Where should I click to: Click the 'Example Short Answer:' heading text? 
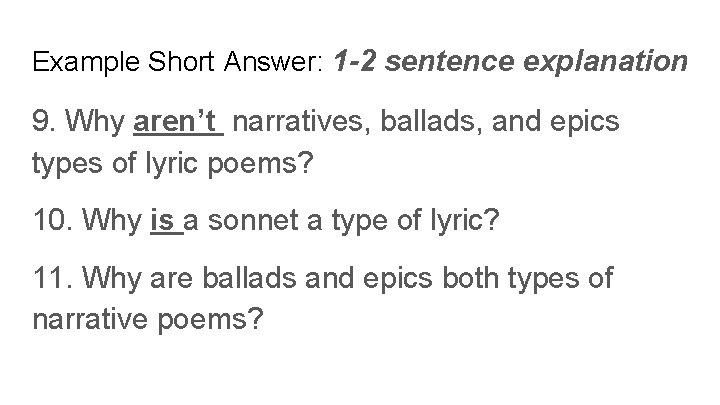tap(178, 62)
